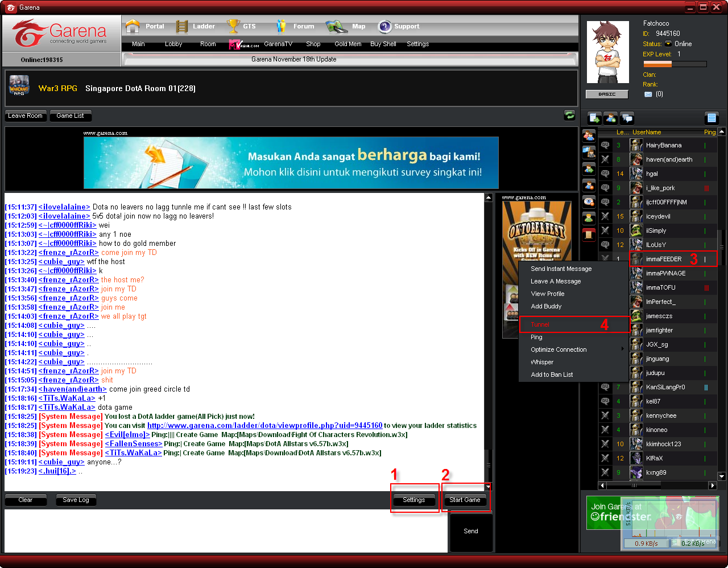Click the eye ignore sidebar icon

coord(589,201)
